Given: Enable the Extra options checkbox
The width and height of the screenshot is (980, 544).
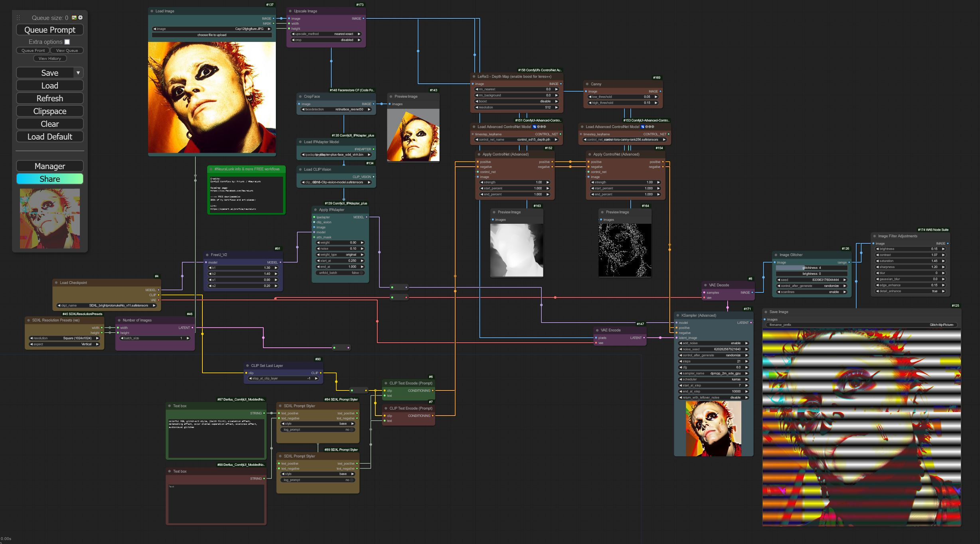Looking at the screenshot, I should 67,41.
